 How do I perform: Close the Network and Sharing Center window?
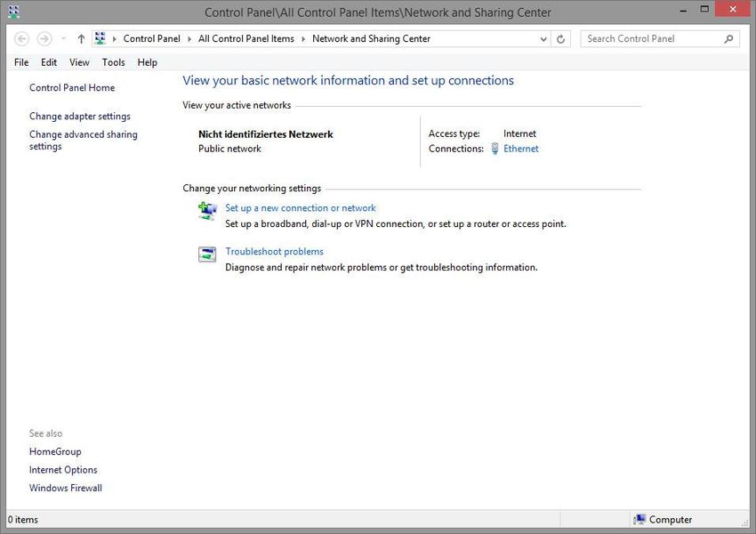733,9
